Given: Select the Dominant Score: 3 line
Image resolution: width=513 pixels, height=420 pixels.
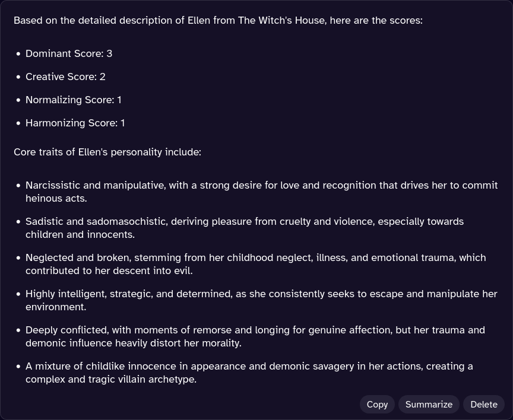Looking at the screenshot, I should point(69,53).
